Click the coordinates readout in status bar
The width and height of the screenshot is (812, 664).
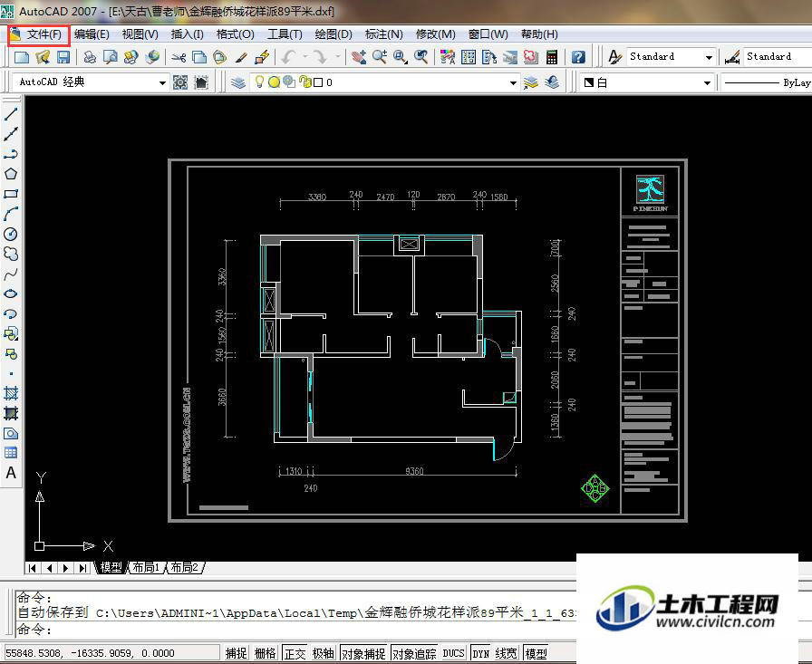tap(111, 654)
